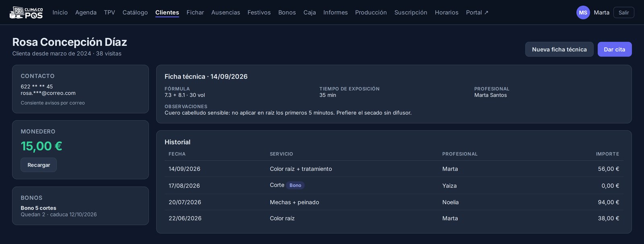This screenshot has height=244, width=644.
Task: Open the Fichar page
Action: coord(195,12)
